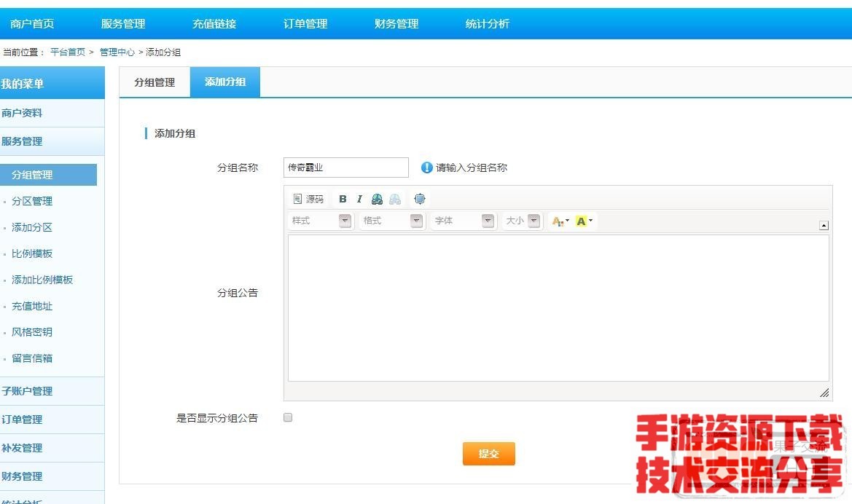Toggle italic formatting in editor
The height and width of the screenshot is (504, 852).
359,199
